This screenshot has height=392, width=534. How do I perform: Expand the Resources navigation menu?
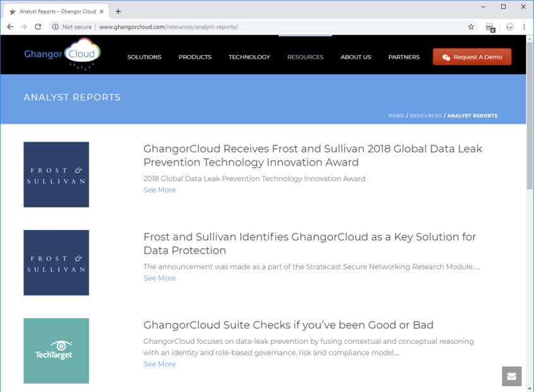(305, 57)
